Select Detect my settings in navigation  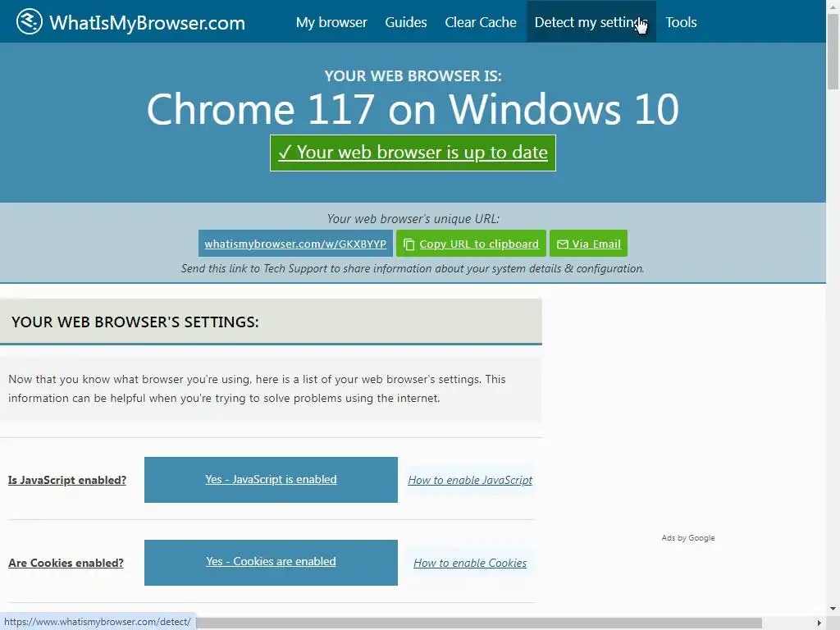coord(591,22)
